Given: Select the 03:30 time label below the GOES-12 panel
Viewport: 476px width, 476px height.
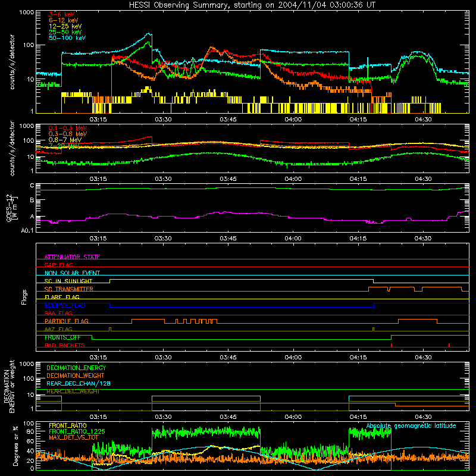Looking at the screenshot, I should 163,239.
